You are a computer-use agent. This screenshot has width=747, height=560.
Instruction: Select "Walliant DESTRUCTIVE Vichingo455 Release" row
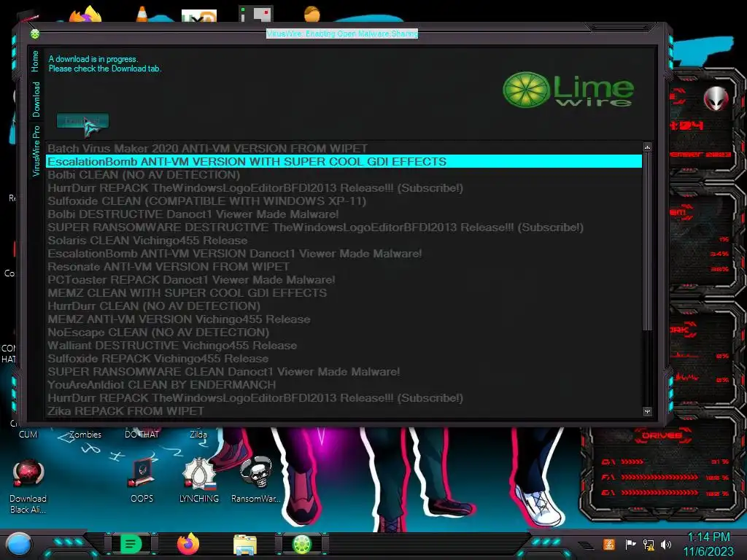(344, 345)
